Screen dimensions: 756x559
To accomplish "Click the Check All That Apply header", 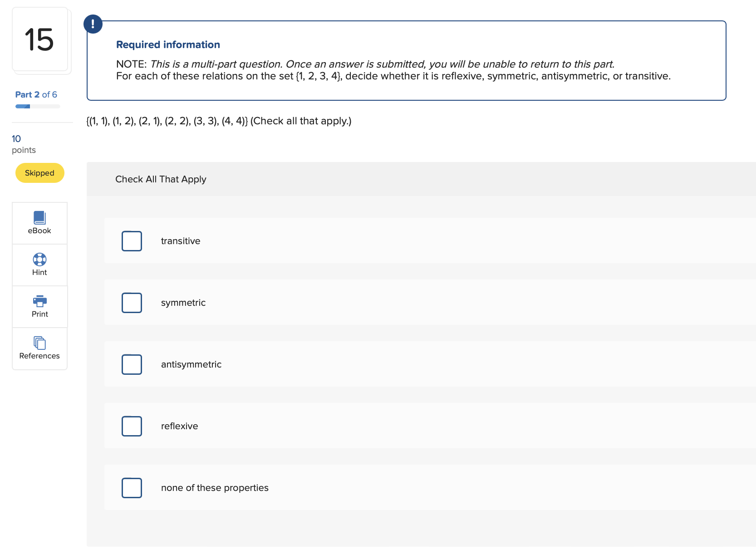I will pyautogui.click(x=161, y=179).
